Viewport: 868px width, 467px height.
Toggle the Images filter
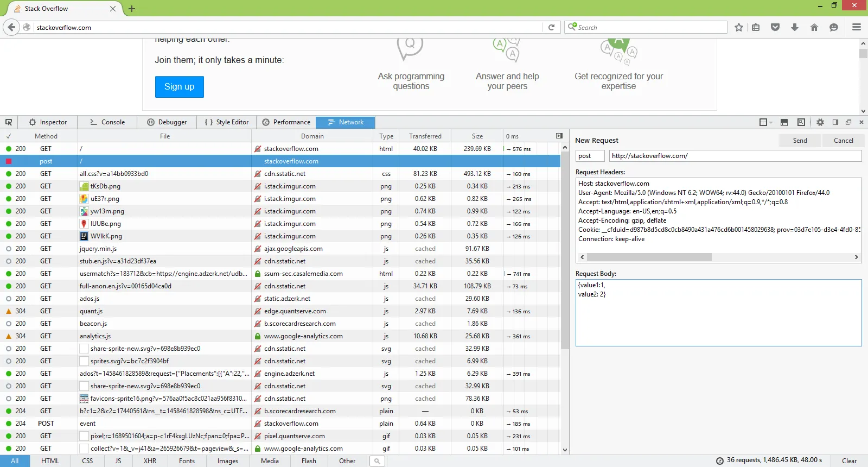point(228,461)
